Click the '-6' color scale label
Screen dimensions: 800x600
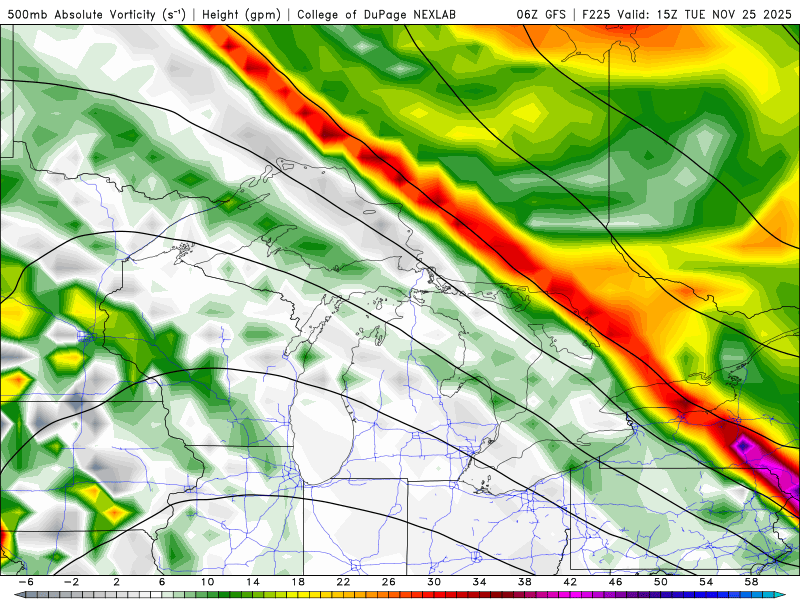click(x=26, y=582)
